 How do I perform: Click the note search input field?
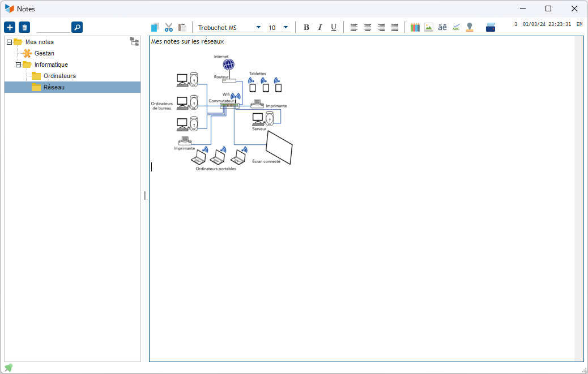(x=53, y=27)
